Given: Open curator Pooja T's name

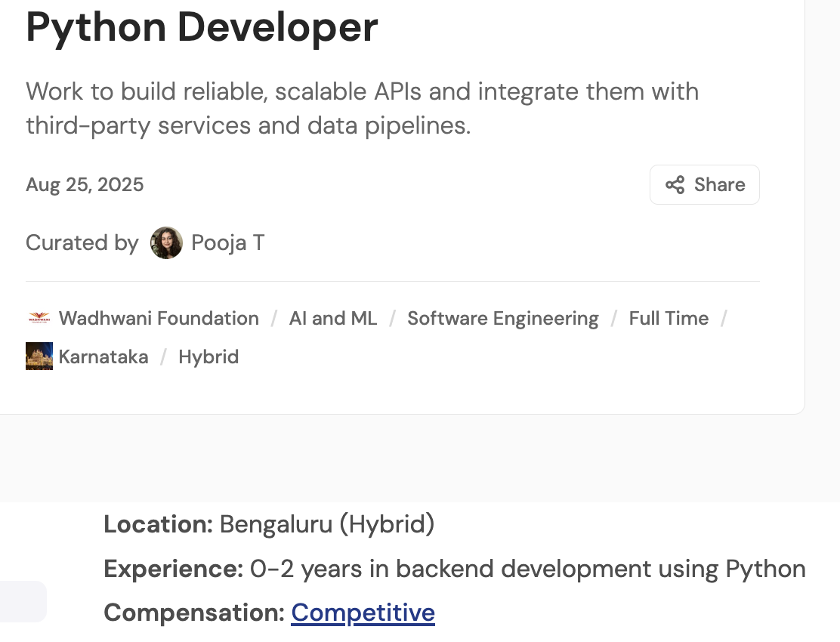Looking at the screenshot, I should click(x=228, y=242).
